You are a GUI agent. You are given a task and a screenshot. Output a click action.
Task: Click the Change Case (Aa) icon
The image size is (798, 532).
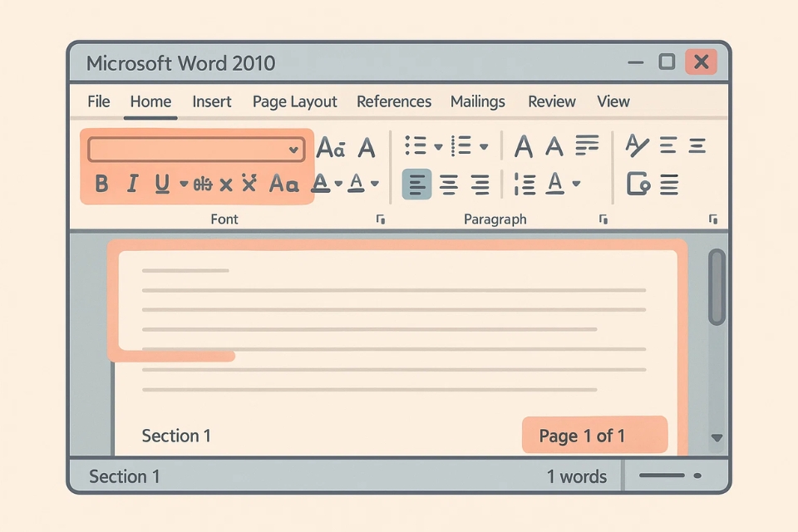pos(286,185)
